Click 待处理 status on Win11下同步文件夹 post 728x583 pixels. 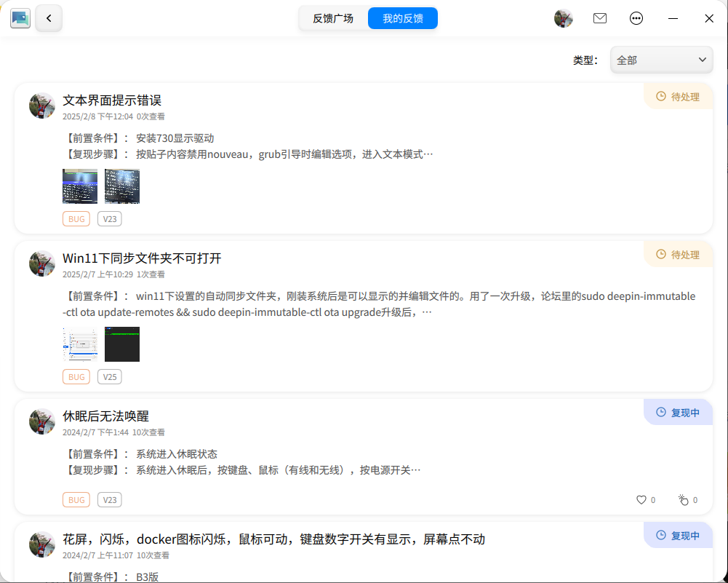pyautogui.click(x=679, y=255)
